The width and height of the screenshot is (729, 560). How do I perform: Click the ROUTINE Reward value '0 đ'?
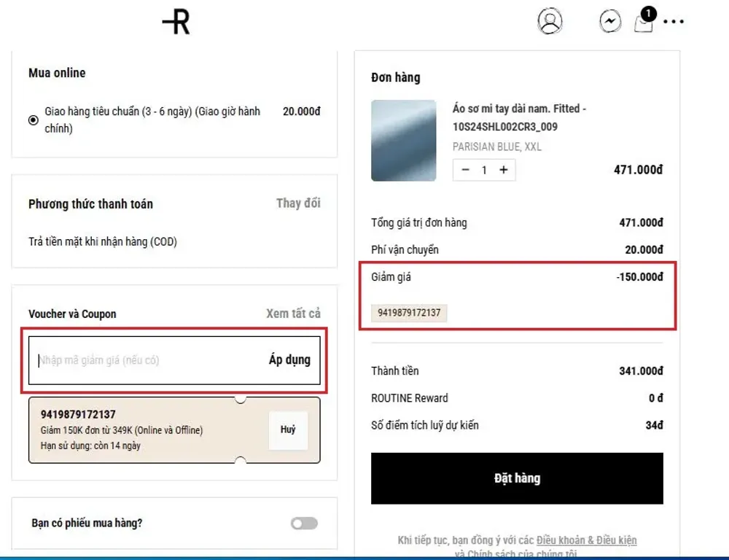point(656,397)
